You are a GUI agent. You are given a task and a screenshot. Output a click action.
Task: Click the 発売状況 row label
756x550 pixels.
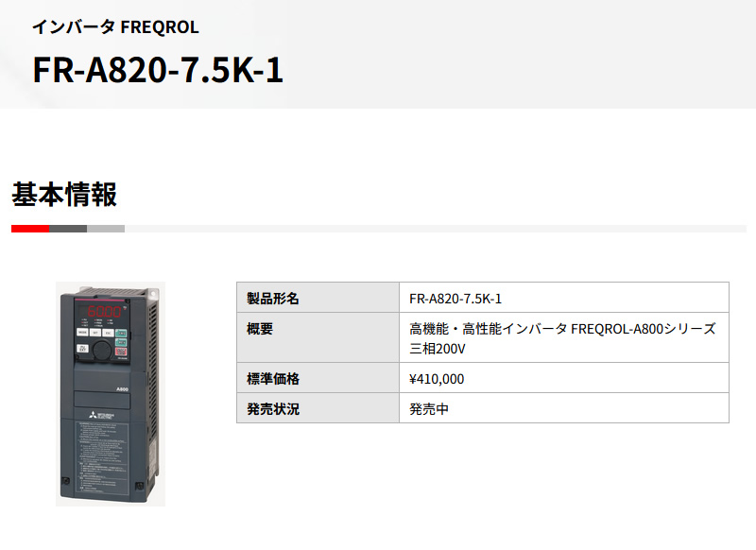(273, 409)
